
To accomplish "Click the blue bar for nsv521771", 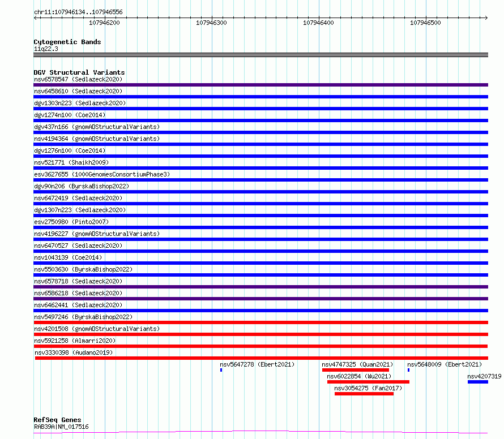I will coord(260,168).
